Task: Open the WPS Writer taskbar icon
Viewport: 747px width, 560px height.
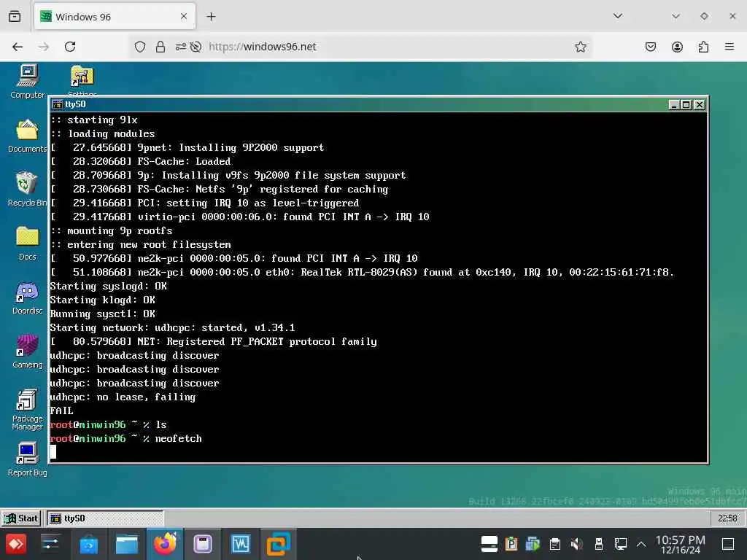Action: coord(240,544)
